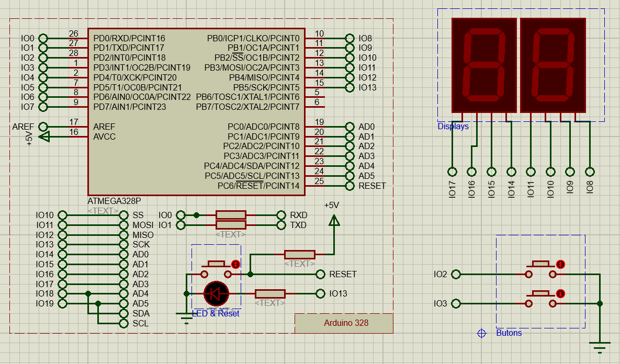620x364 pixels.
Task: Click pin name PC6/RESET/PCINT14
Action: point(258,186)
